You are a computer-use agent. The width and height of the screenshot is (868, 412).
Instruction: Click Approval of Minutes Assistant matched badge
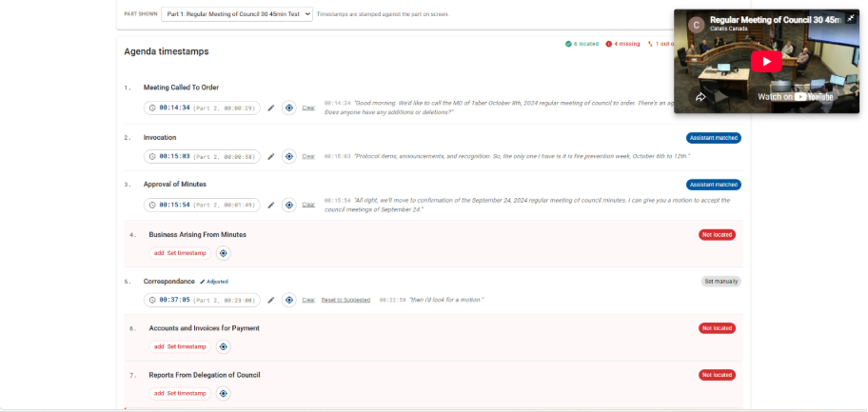(714, 185)
